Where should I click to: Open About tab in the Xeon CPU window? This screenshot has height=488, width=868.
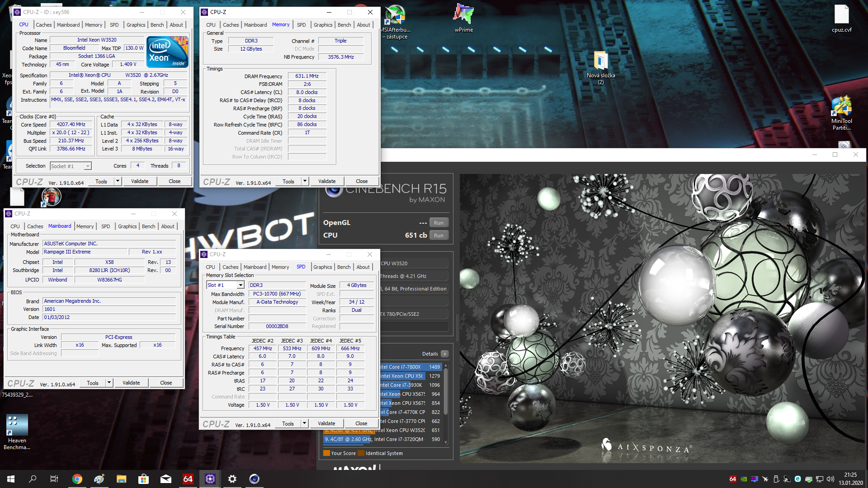tap(176, 25)
